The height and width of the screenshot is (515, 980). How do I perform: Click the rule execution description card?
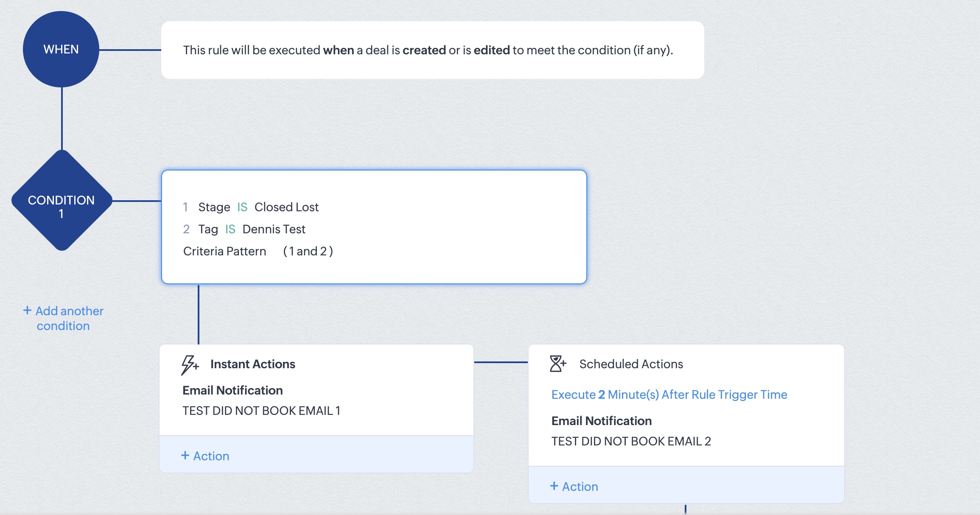click(x=432, y=50)
